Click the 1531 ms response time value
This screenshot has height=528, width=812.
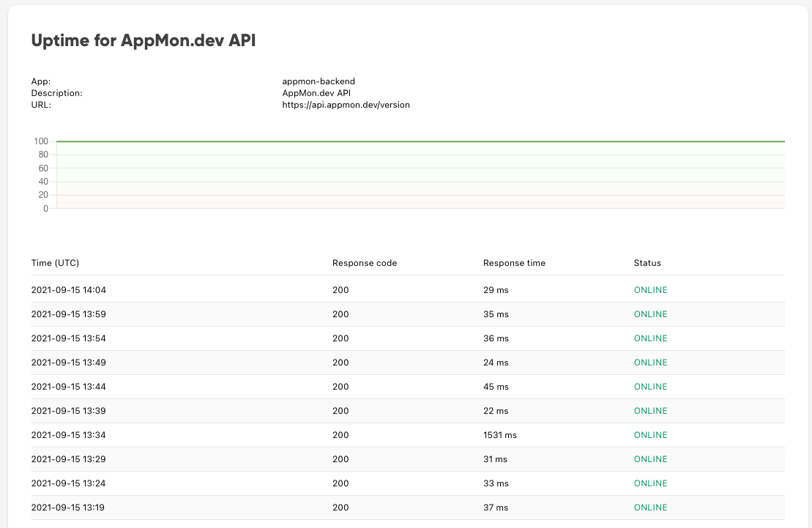[x=500, y=435]
